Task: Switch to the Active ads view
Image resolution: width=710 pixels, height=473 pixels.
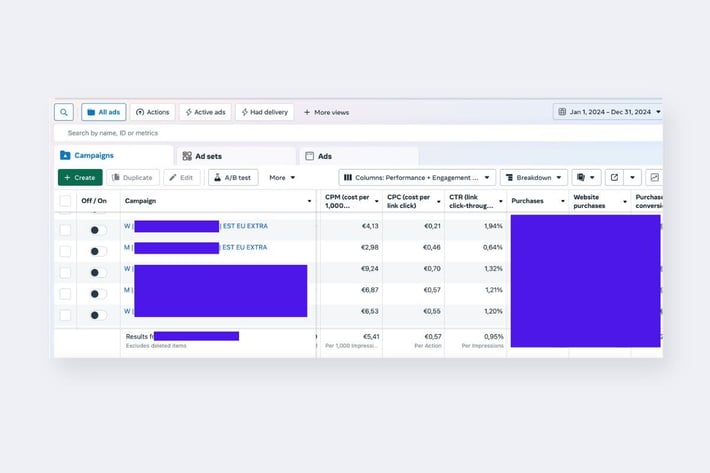Action: (205, 112)
